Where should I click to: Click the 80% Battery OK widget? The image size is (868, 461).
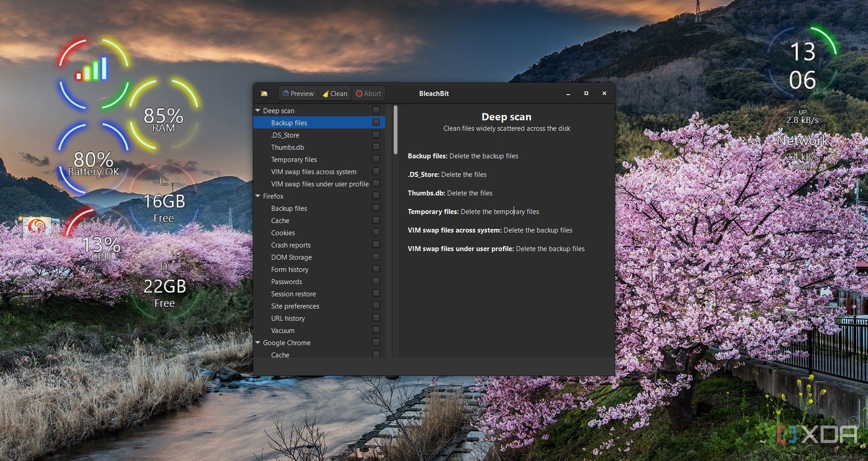click(94, 158)
